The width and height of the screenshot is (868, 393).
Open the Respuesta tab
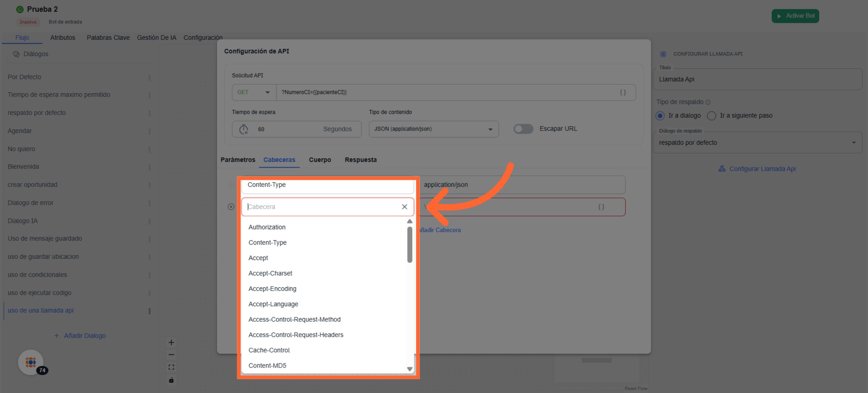coord(361,160)
